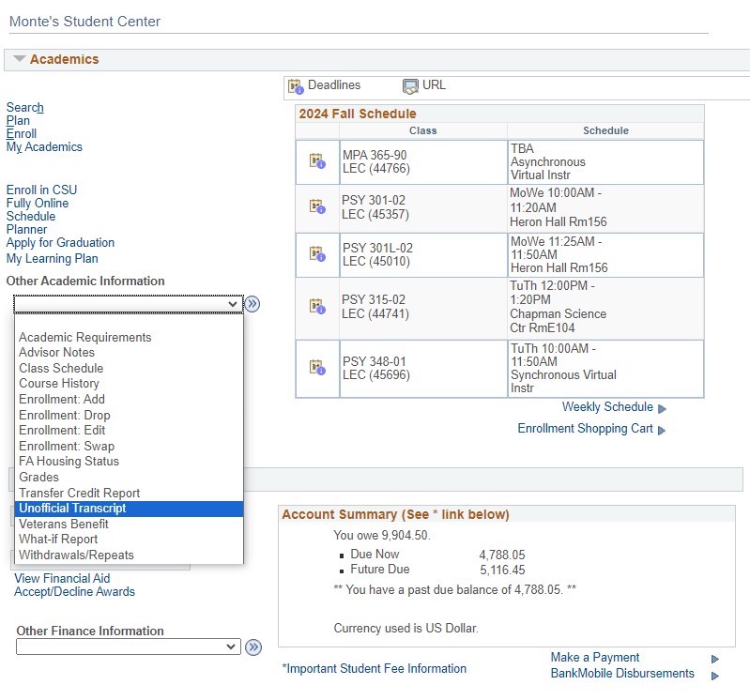750x700 pixels.
Task: Select Enrollment: Drop option
Action: pyautogui.click(x=129, y=415)
